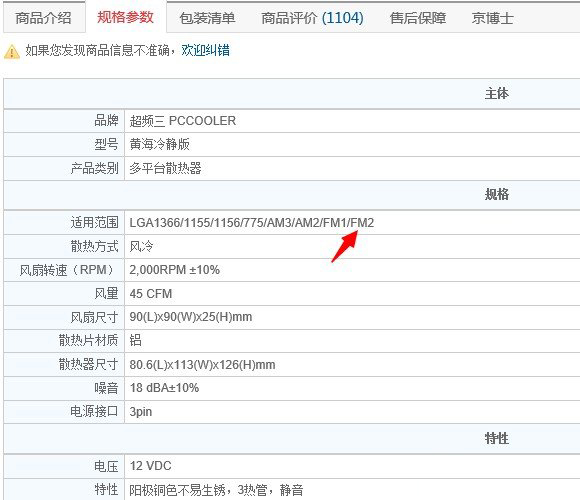
Task: Click the 适用范围 row label
Action: pyautogui.click(x=95, y=223)
